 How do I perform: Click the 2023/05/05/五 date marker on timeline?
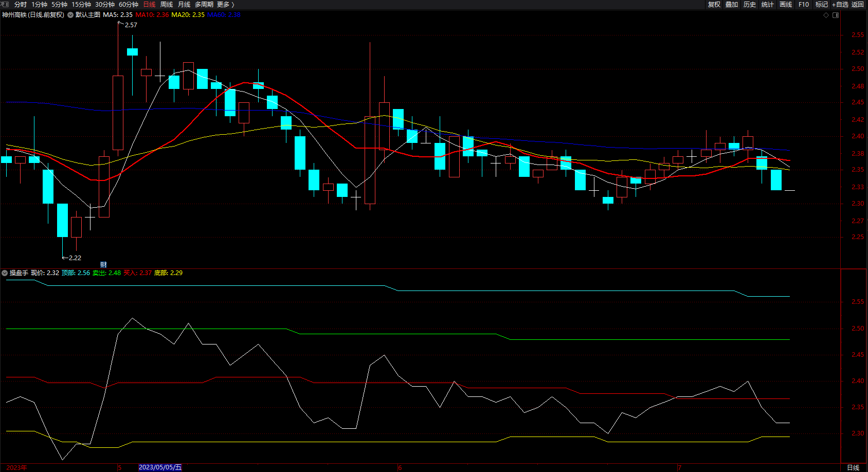[160, 467]
